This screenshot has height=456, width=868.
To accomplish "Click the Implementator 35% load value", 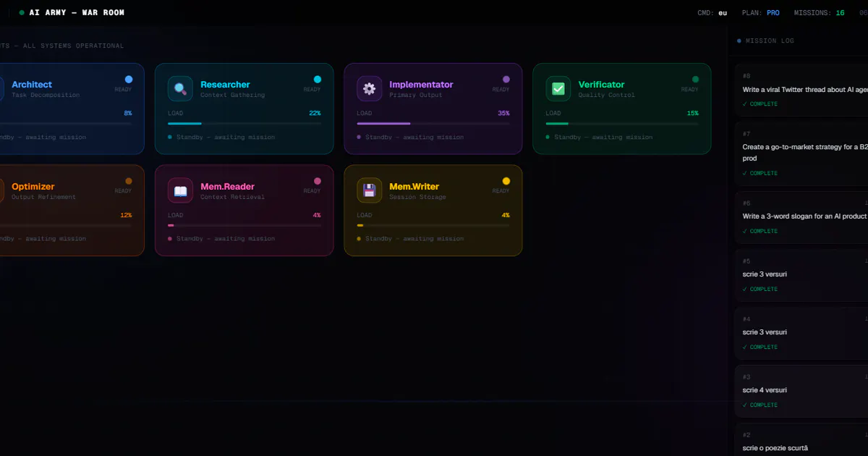I will click(503, 114).
